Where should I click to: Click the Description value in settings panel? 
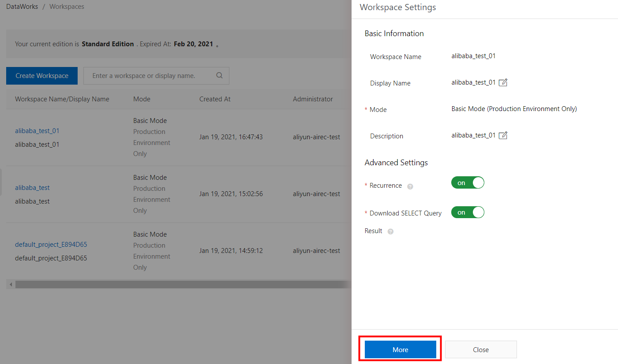coord(473,135)
